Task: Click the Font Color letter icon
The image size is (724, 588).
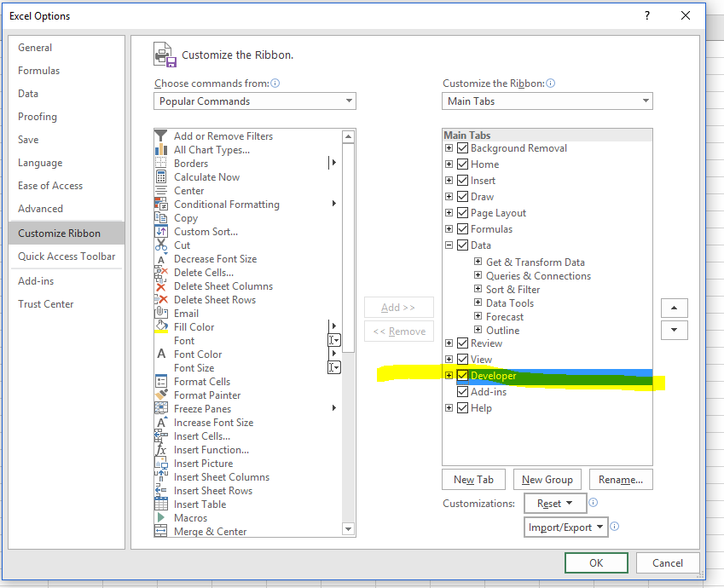Action: (x=160, y=354)
